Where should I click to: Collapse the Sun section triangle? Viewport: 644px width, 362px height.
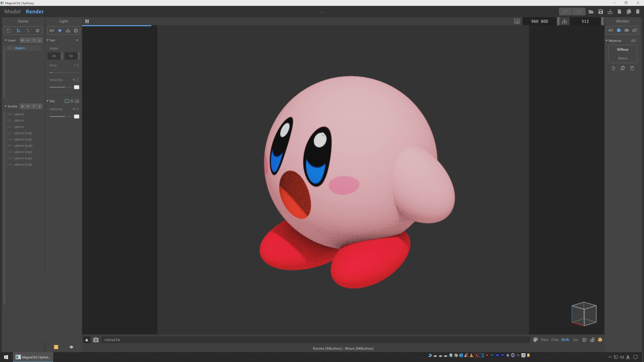48,40
